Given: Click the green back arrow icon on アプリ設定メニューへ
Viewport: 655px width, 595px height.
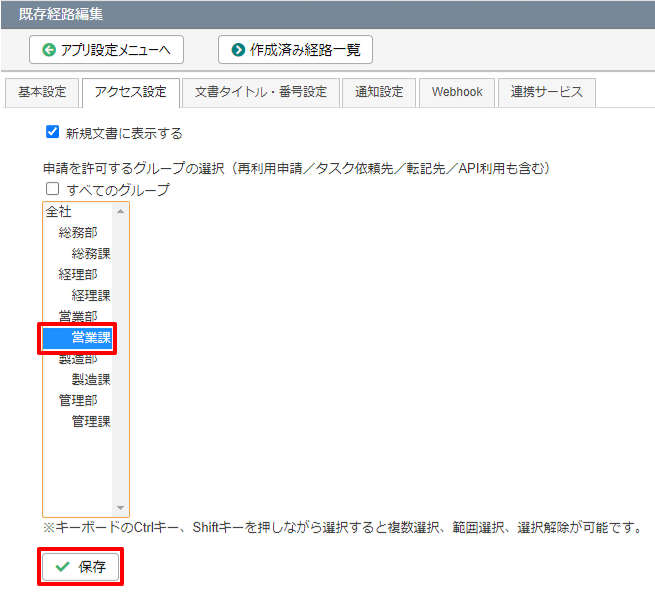Looking at the screenshot, I should (49, 50).
